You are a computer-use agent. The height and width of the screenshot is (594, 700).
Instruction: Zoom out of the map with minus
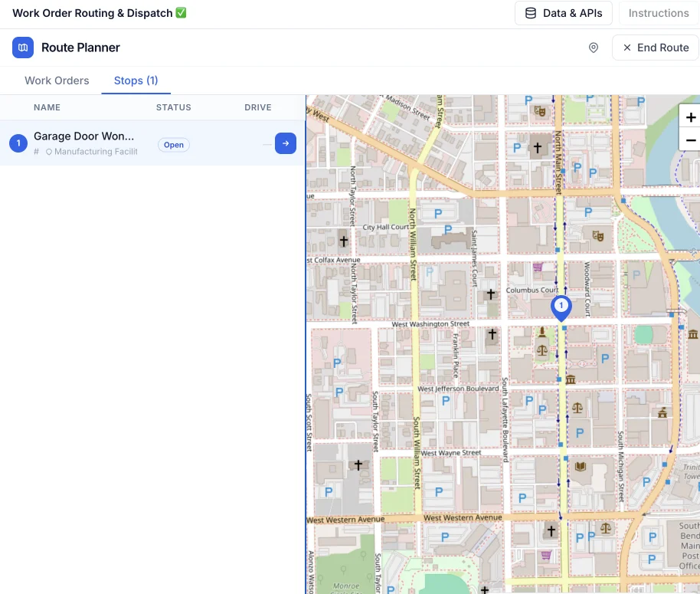[x=690, y=140]
